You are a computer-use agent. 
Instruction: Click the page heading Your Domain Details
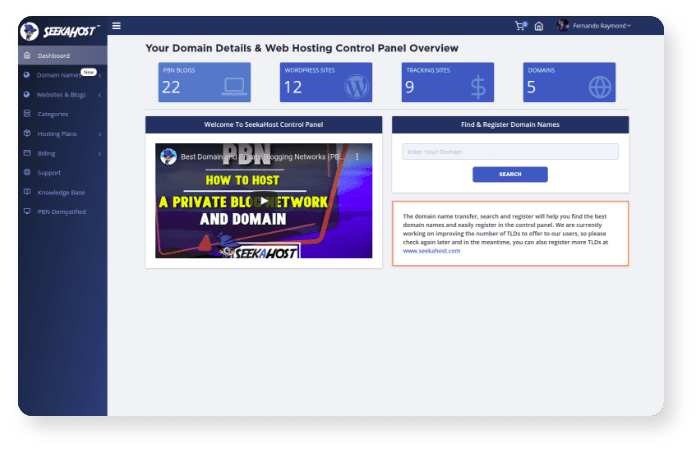pyautogui.click(x=302, y=48)
